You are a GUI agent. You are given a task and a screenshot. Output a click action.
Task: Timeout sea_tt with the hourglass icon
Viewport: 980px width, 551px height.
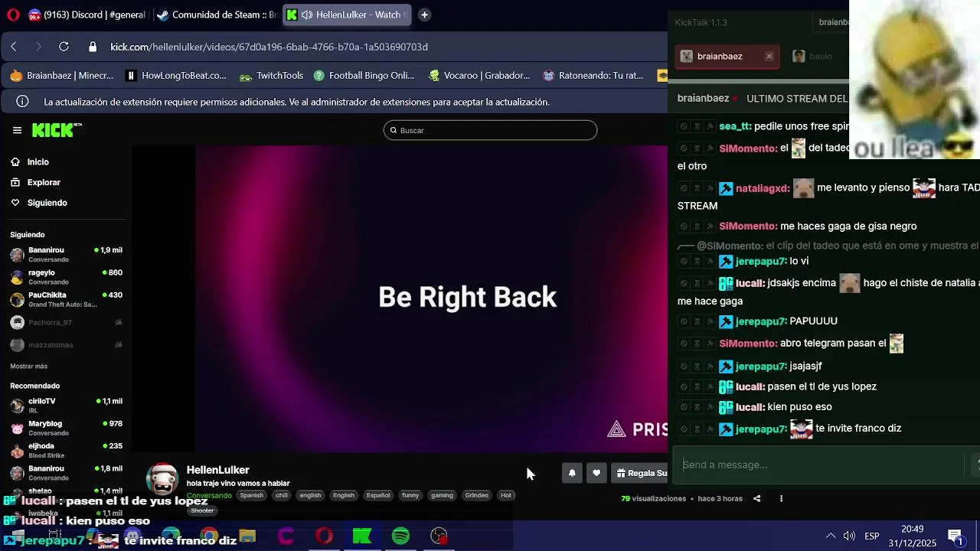point(697,126)
